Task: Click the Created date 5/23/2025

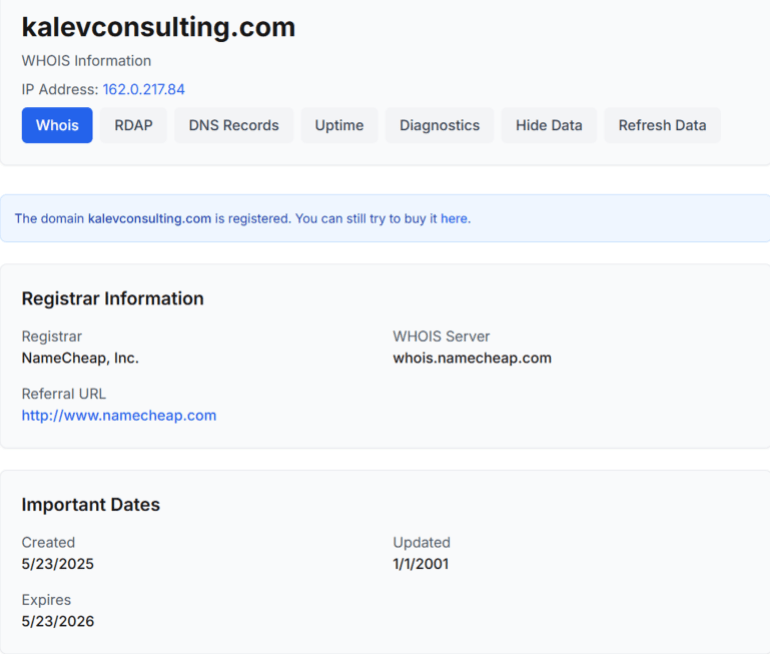Action: point(58,564)
